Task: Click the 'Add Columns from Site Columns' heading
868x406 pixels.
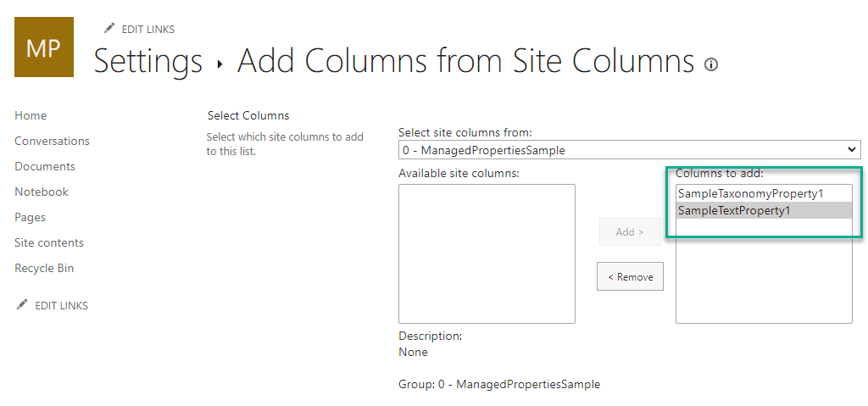Action: (465, 62)
